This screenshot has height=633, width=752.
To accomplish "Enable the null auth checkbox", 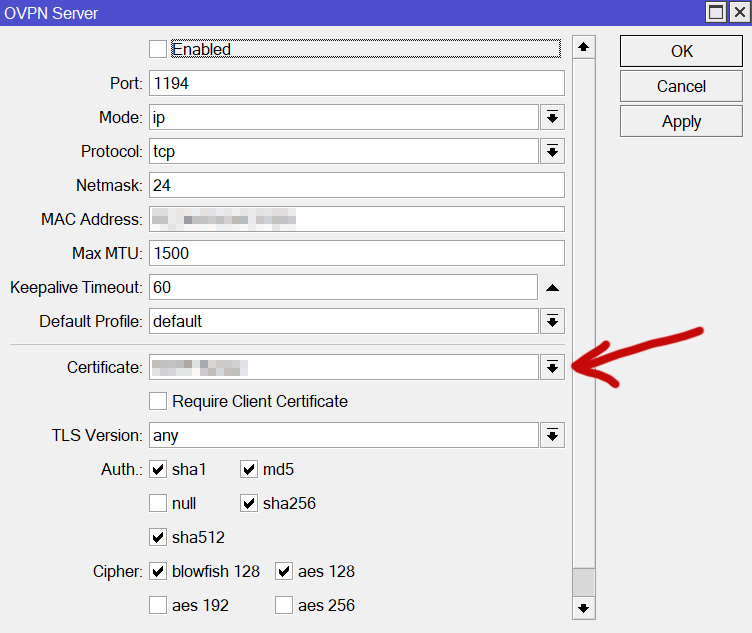I will coord(158,503).
